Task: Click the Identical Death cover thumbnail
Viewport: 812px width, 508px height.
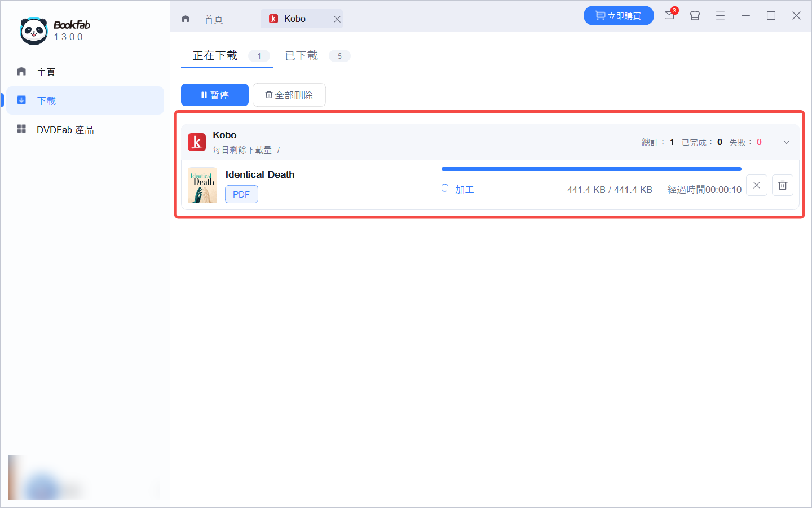Action: click(202, 185)
